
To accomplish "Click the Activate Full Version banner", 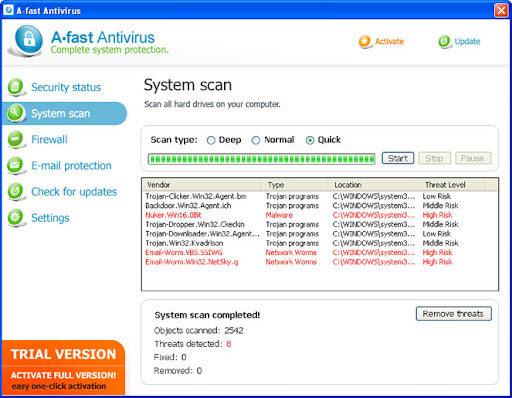I will (x=63, y=381).
